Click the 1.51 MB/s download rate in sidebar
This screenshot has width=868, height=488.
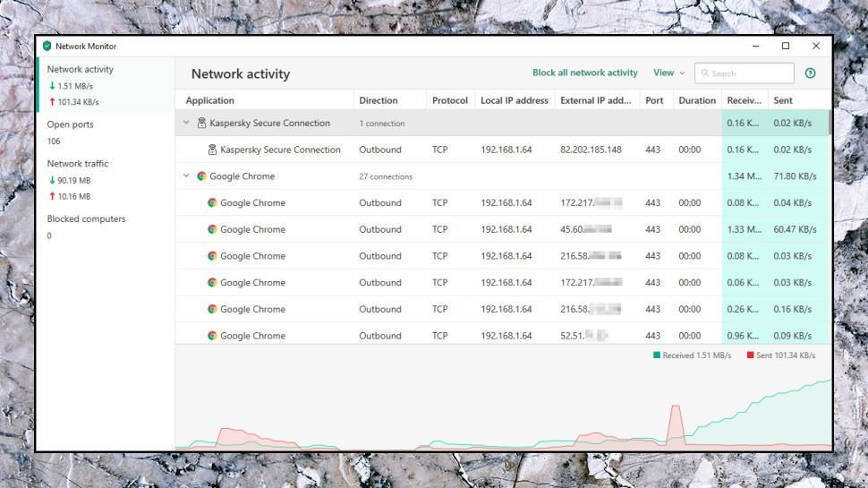pyautogui.click(x=75, y=86)
